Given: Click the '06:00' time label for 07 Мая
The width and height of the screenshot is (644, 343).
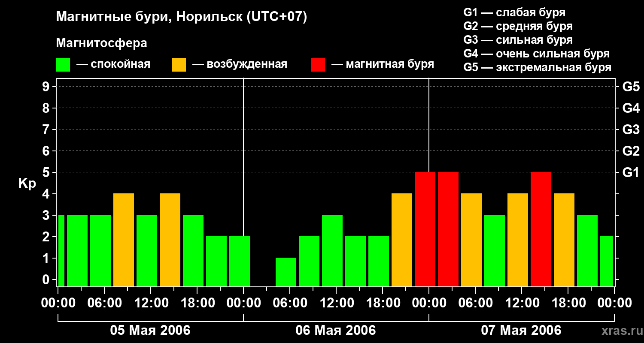Looking at the screenshot, I should (x=475, y=303).
